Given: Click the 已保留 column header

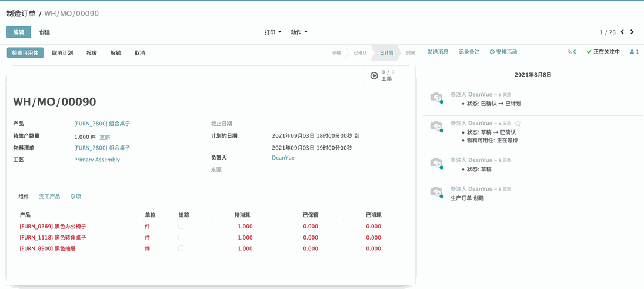Looking at the screenshot, I should pos(311,215).
